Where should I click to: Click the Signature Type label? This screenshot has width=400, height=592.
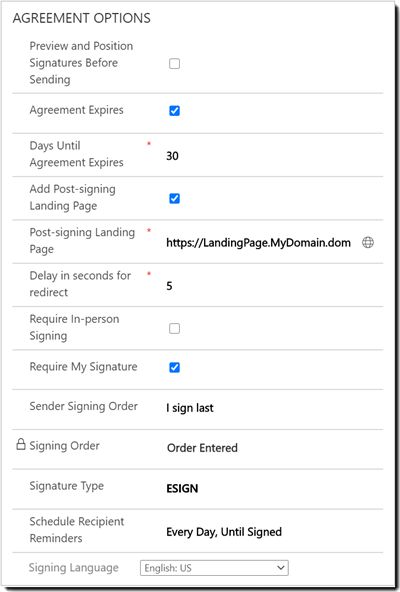66,486
